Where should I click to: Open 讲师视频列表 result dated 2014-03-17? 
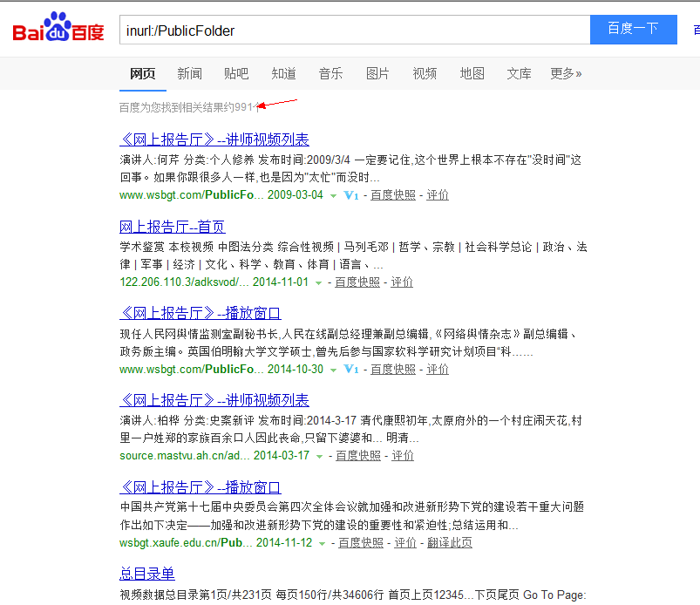(214, 400)
